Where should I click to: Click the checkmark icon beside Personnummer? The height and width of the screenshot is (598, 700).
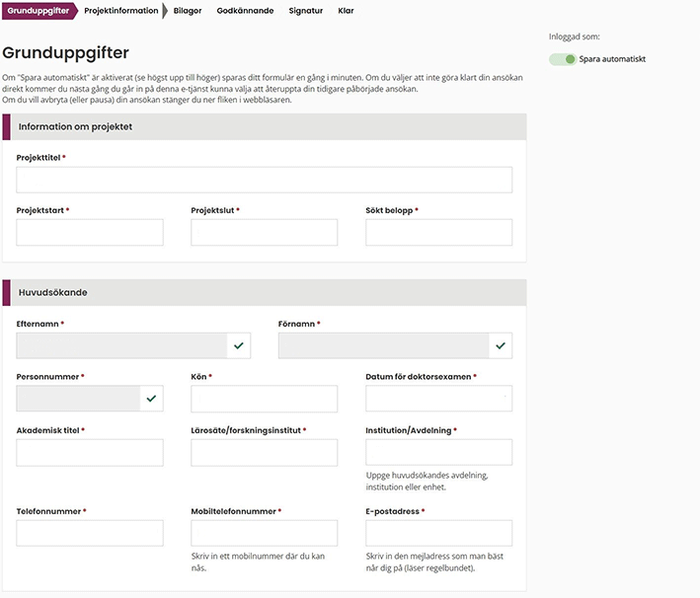click(151, 399)
